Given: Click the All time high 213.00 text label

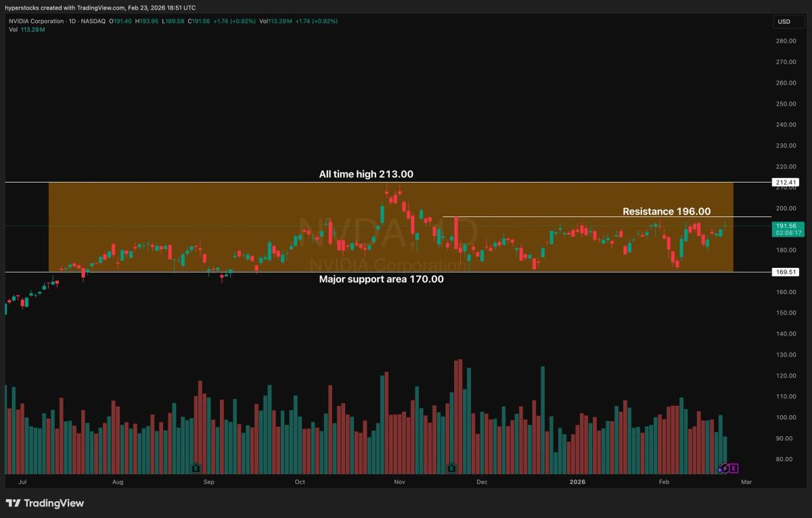Looking at the screenshot, I should click(365, 174).
